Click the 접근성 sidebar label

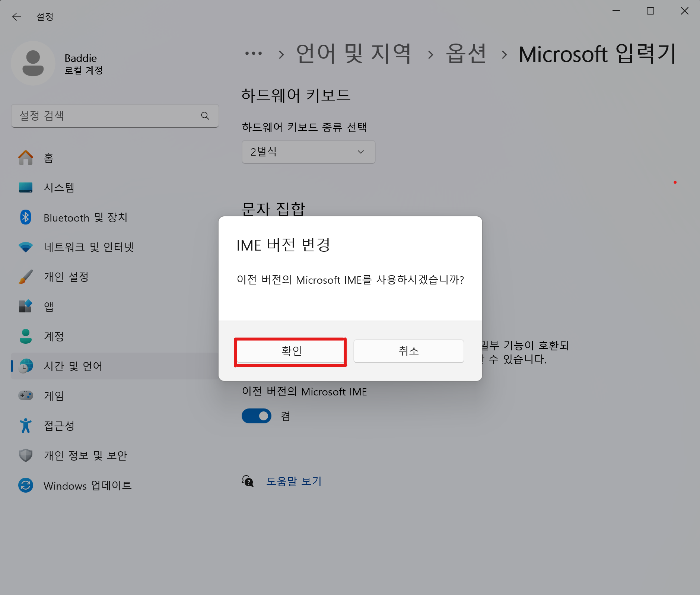click(59, 426)
